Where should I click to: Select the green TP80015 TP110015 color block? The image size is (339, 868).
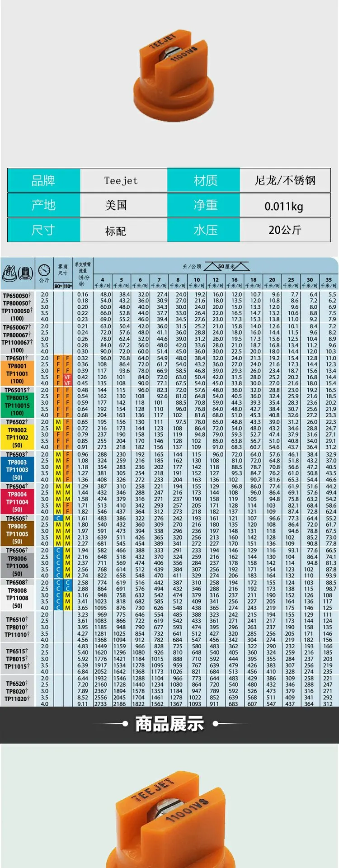[x=17, y=406]
